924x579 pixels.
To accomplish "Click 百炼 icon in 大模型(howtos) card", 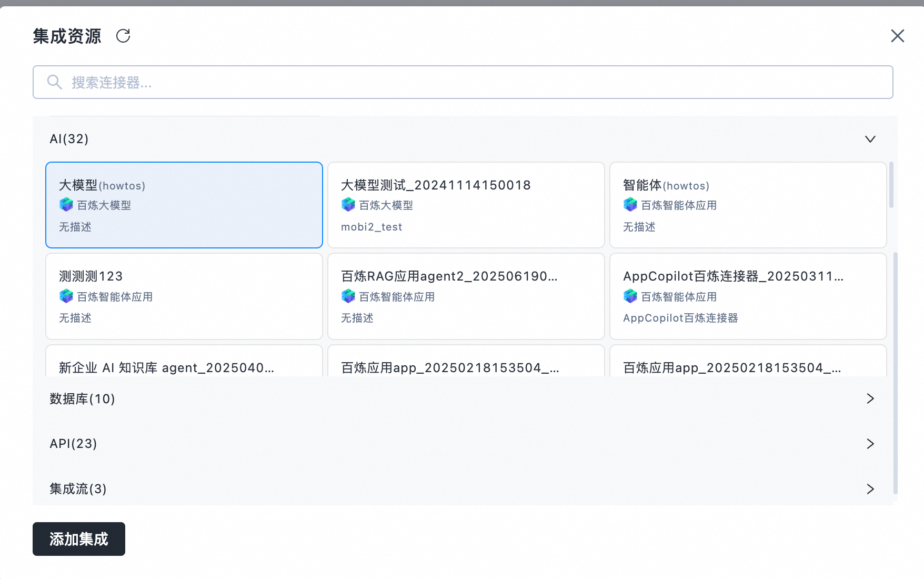I will click(x=66, y=205).
